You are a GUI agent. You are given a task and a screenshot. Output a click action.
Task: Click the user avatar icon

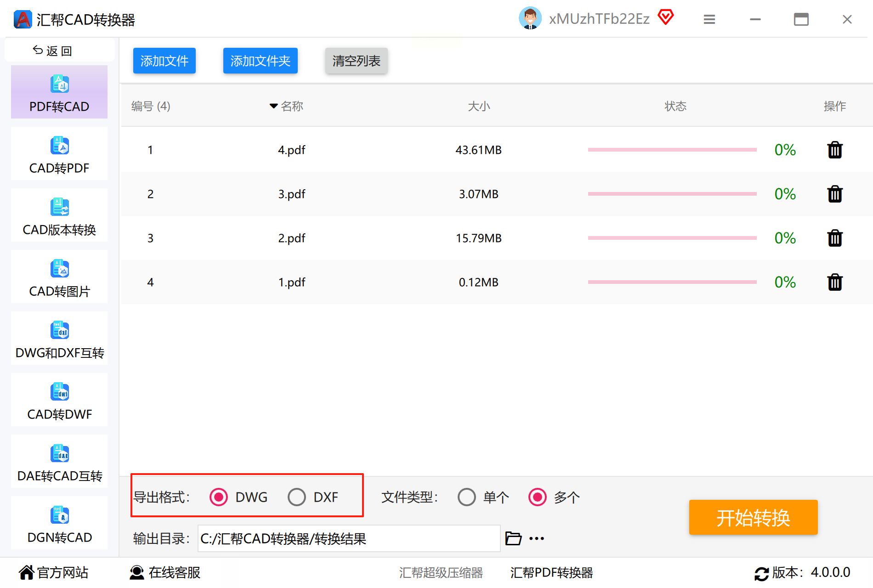point(530,18)
